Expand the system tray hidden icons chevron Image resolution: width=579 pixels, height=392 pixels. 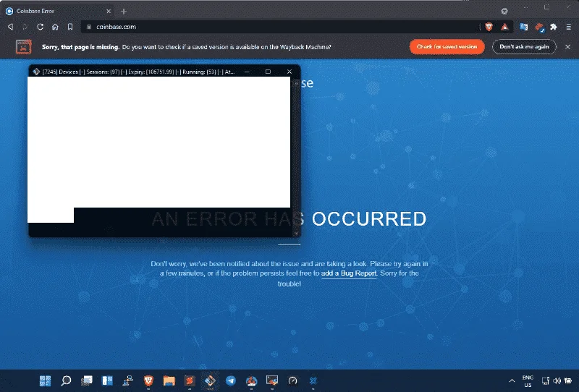[512, 380]
